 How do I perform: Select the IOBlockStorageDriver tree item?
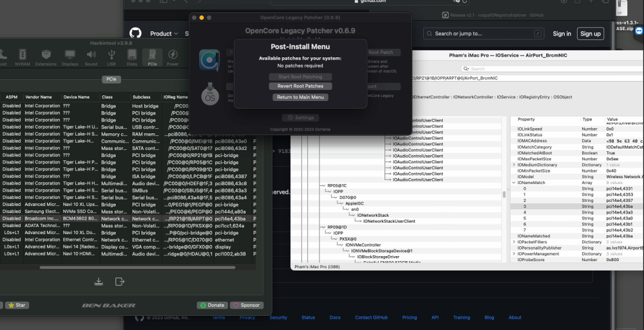(x=378, y=257)
